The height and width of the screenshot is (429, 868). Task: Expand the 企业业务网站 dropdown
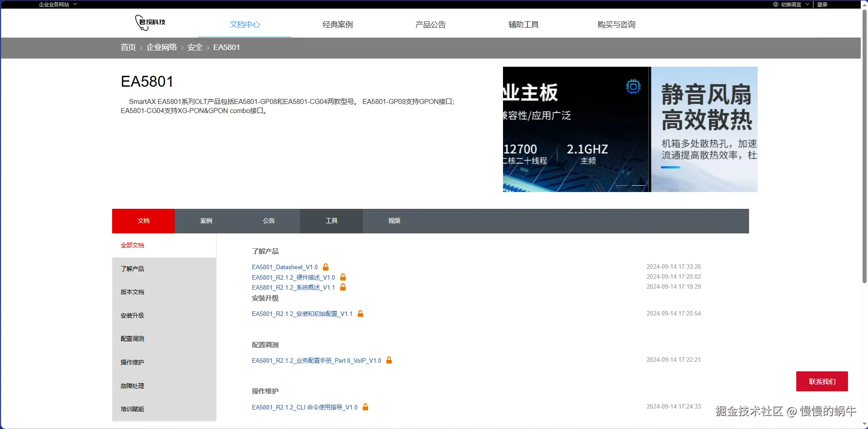point(58,5)
